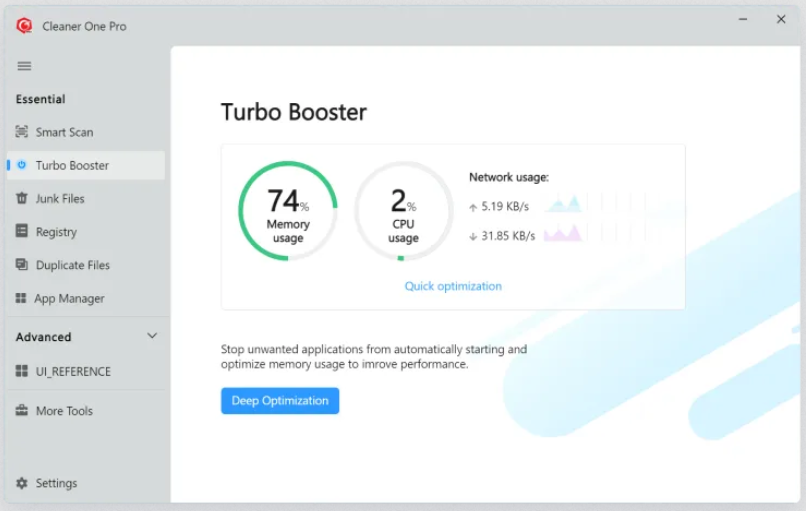Click the 5.19 KB/s upload value
This screenshot has width=806, height=511.
(505, 207)
